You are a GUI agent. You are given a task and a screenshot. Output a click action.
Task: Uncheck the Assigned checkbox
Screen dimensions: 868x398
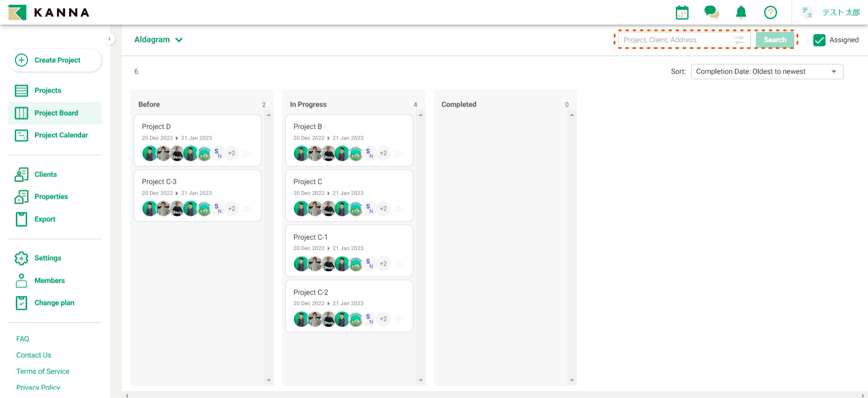[x=819, y=40]
